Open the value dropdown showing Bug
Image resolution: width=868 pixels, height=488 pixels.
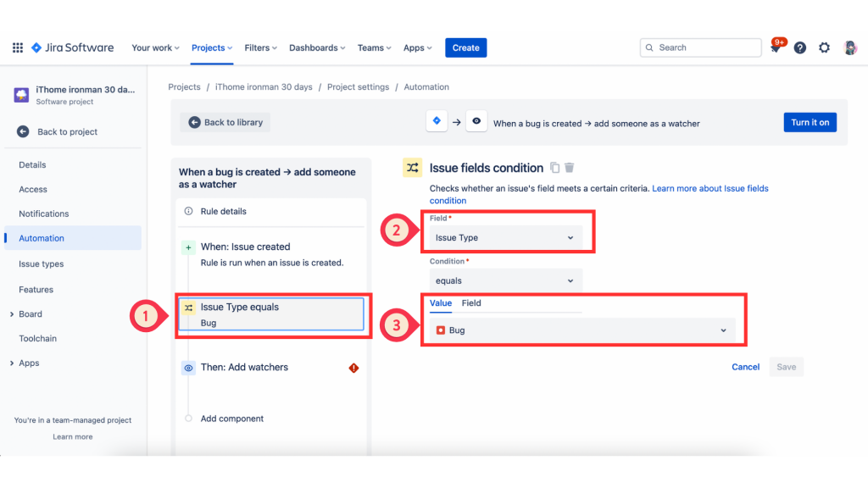(582, 330)
